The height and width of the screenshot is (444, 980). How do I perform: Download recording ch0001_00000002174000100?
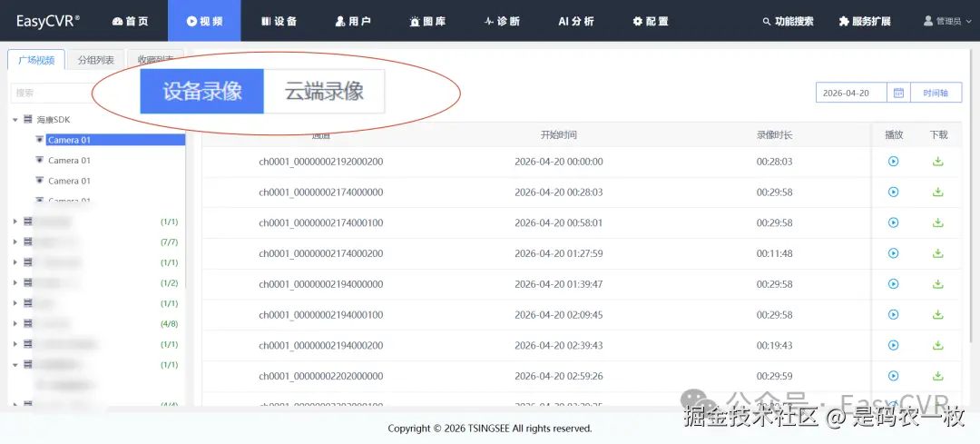(937, 222)
